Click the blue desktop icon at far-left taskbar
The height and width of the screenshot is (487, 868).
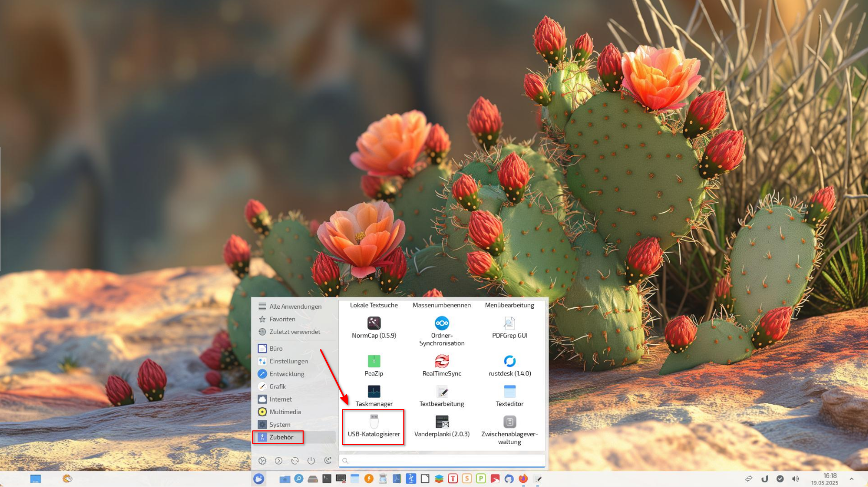click(35, 479)
